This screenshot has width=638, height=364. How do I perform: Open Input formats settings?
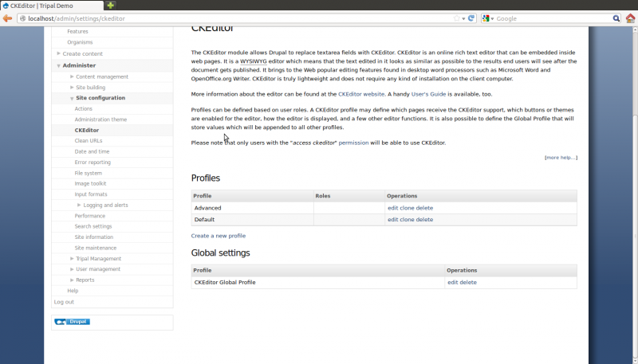[x=91, y=194]
